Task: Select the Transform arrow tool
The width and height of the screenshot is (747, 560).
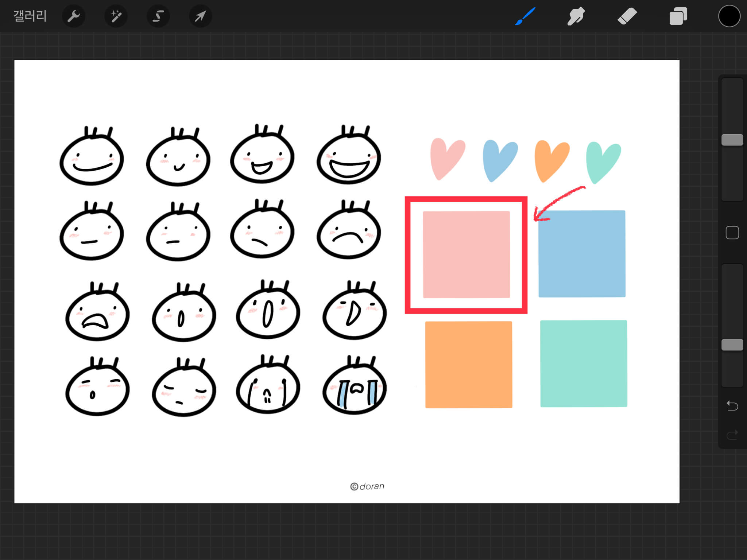Action: click(200, 16)
